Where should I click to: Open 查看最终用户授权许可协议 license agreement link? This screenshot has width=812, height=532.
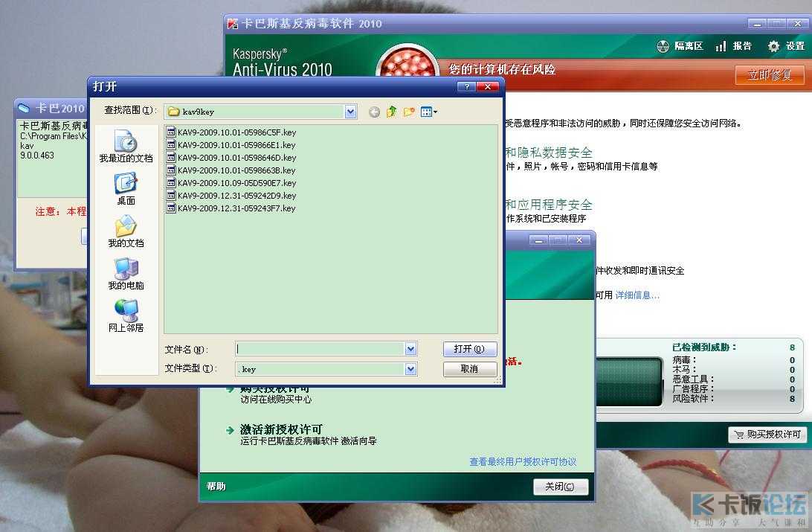523,461
